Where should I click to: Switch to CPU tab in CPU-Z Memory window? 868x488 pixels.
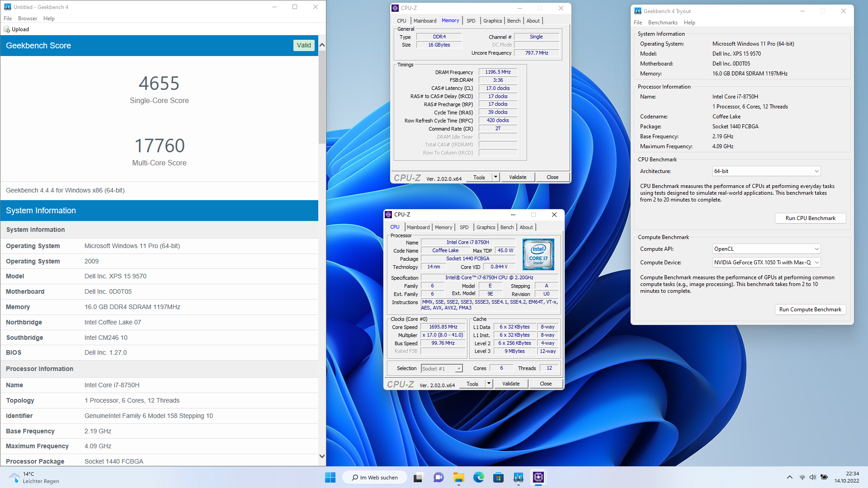(x=401, y=21)
